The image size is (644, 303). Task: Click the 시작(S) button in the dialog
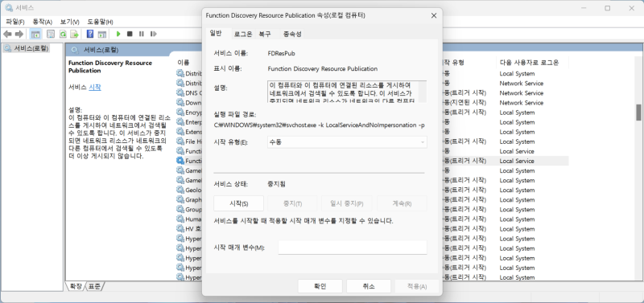238,203
